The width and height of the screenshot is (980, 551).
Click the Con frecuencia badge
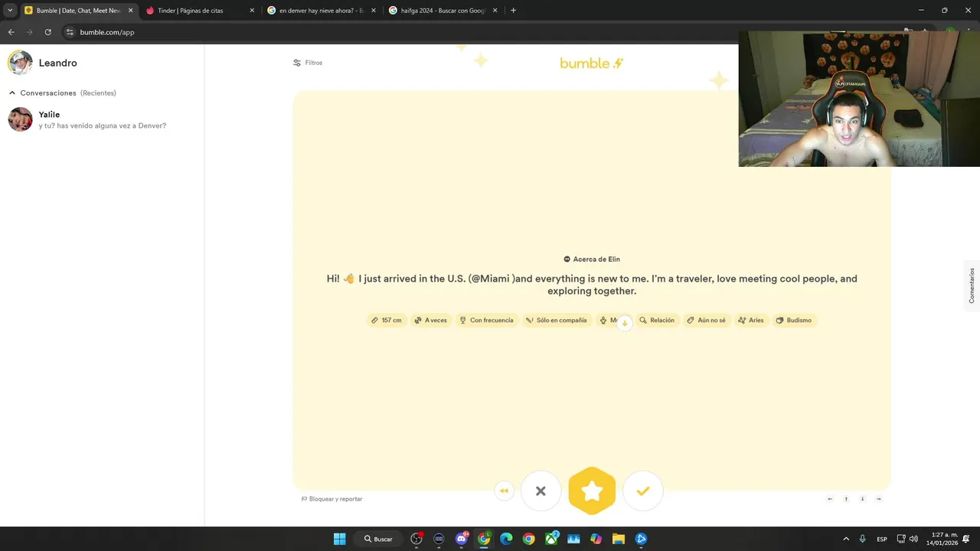click(486, 320)
